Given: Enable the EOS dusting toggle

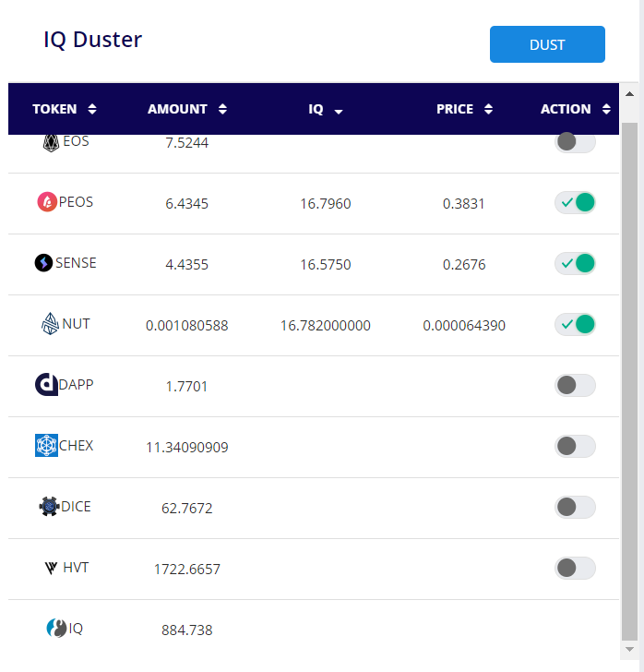Looking at the screenshot, I should tap(575, 142).
